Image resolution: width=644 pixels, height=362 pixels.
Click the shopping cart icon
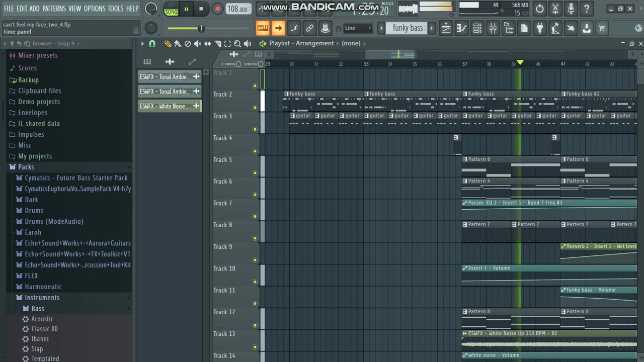click(602, 28)
